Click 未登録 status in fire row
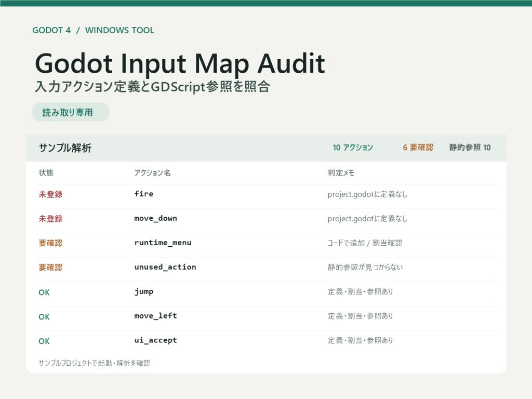Viewport: 532px width, 399px height. pyautogui.click(x=50, y=194)
